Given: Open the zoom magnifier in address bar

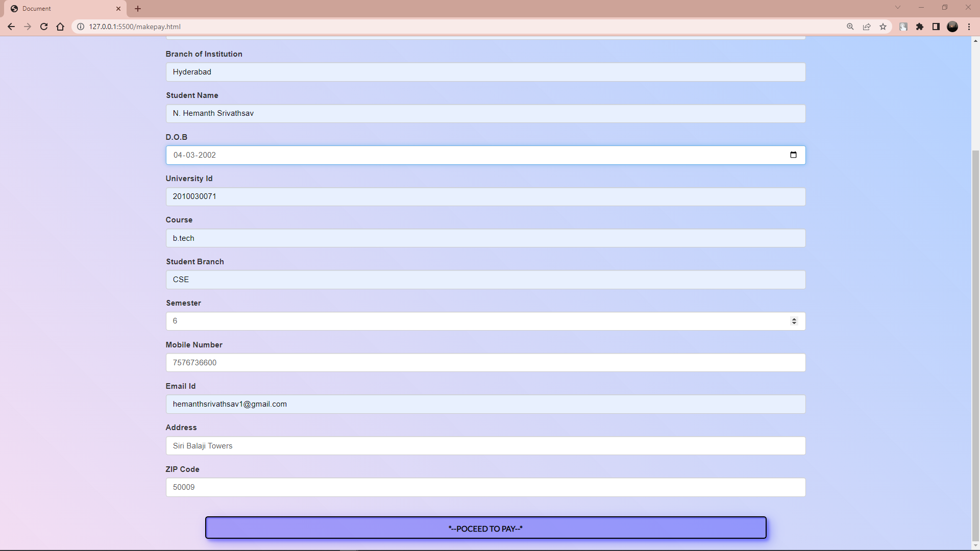Looking at the screenshot, I should click(x=850, y=27).
